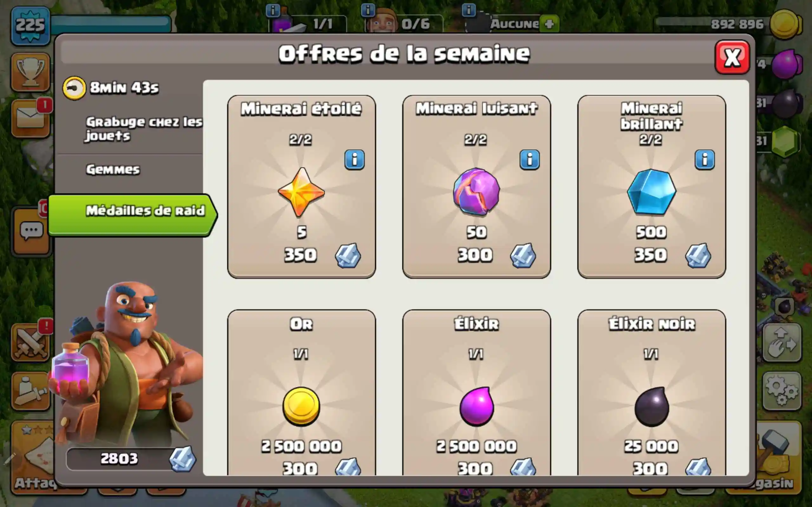Click the green plus next to Aucune
Screen dimensions: 812x507
pos(549,24)
